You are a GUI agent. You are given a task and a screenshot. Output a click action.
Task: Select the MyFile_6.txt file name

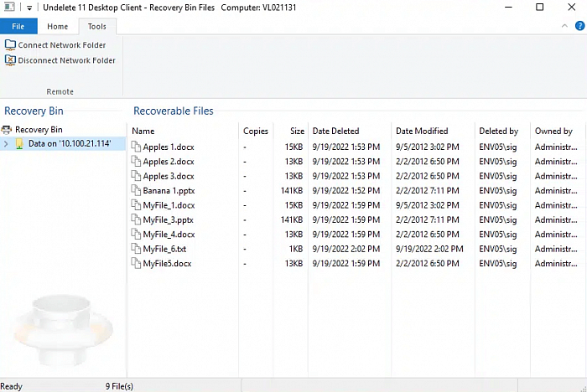point(164,249)
